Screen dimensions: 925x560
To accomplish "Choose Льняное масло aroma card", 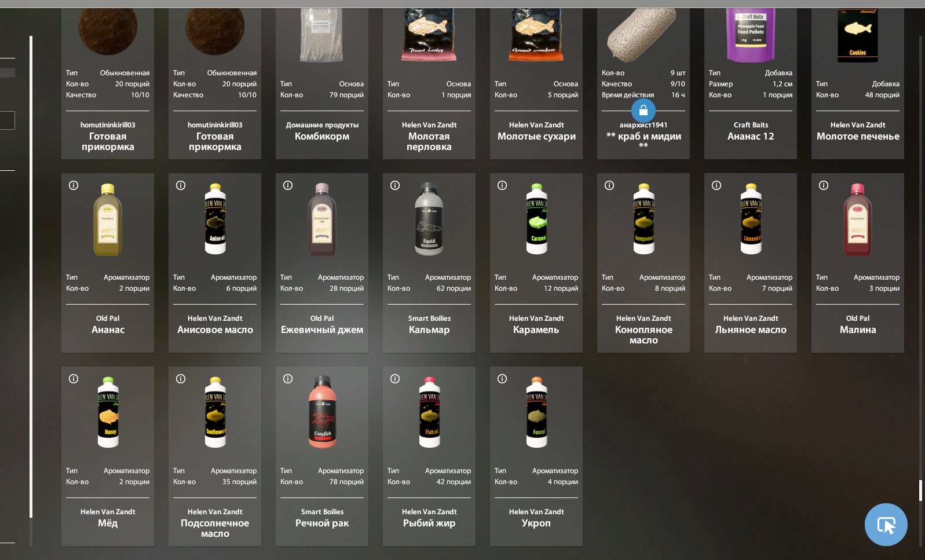I will [x=751, y=263].
